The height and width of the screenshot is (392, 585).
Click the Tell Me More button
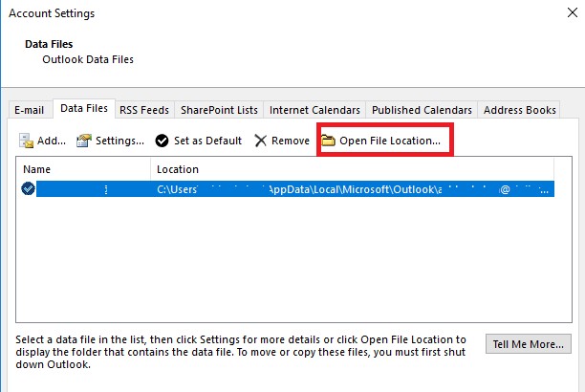(529, 344)
